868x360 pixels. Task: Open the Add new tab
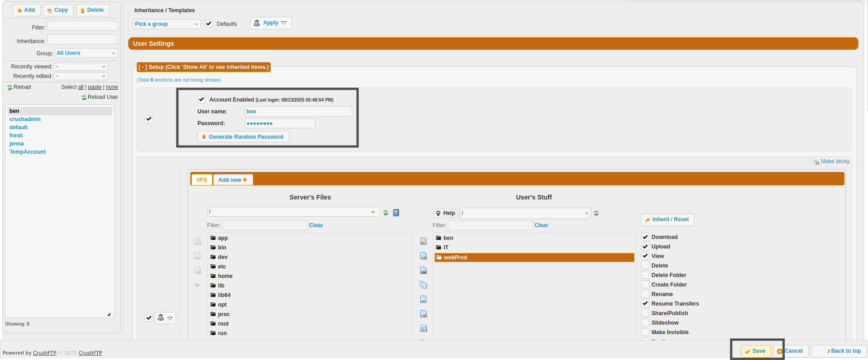233,180
